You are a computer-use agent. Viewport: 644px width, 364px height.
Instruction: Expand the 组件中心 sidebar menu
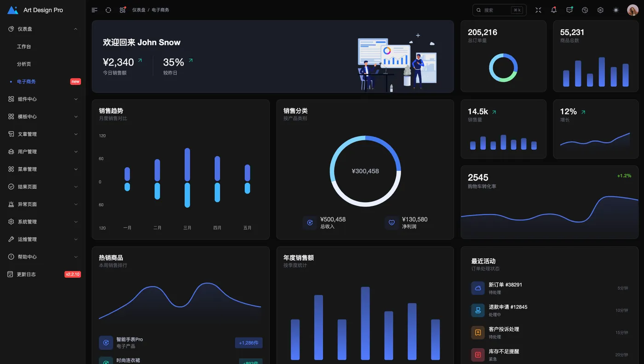click(43, 99)
